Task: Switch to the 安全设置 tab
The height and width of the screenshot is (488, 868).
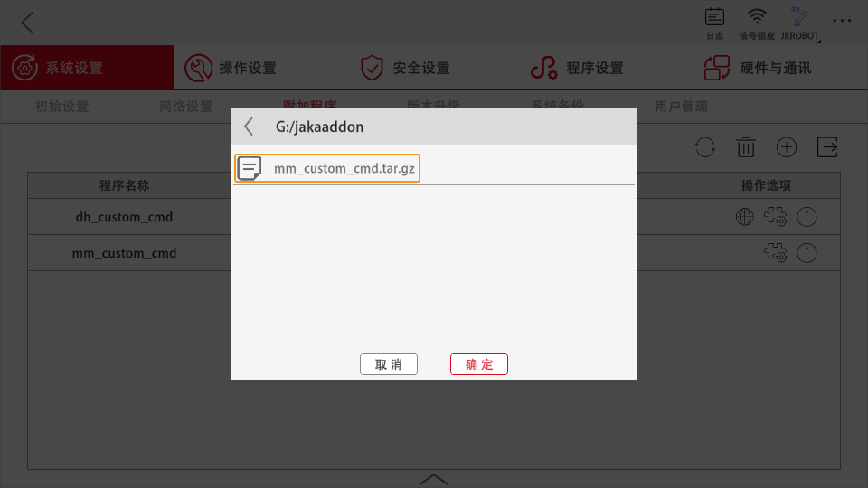Action: click(x=405, y=68)
